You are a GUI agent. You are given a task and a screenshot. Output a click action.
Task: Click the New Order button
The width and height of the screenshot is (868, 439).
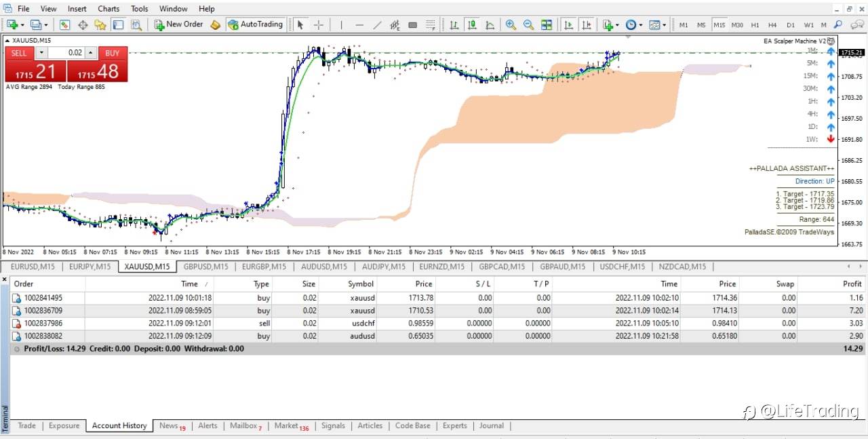pos(178,24)
